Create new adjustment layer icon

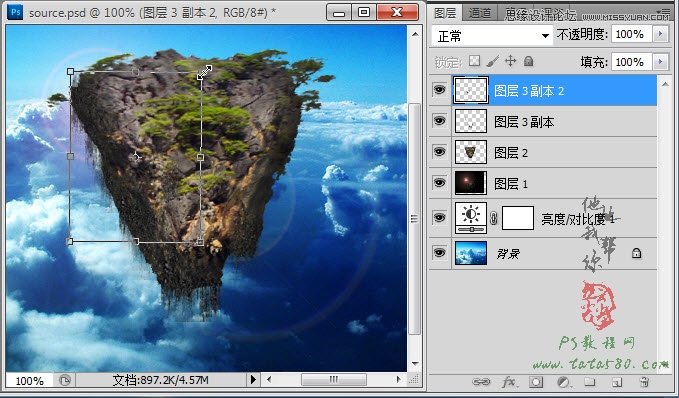coord(563,382)
